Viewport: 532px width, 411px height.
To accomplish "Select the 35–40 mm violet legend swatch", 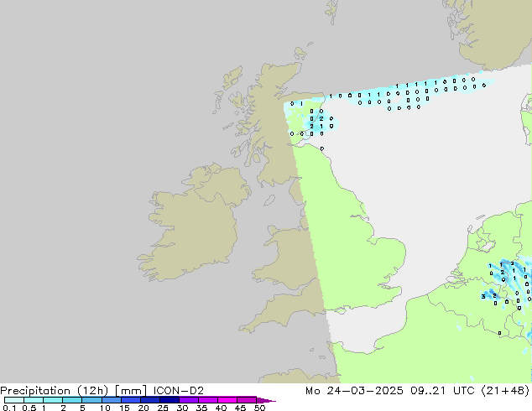I will (x=208, y=400).
